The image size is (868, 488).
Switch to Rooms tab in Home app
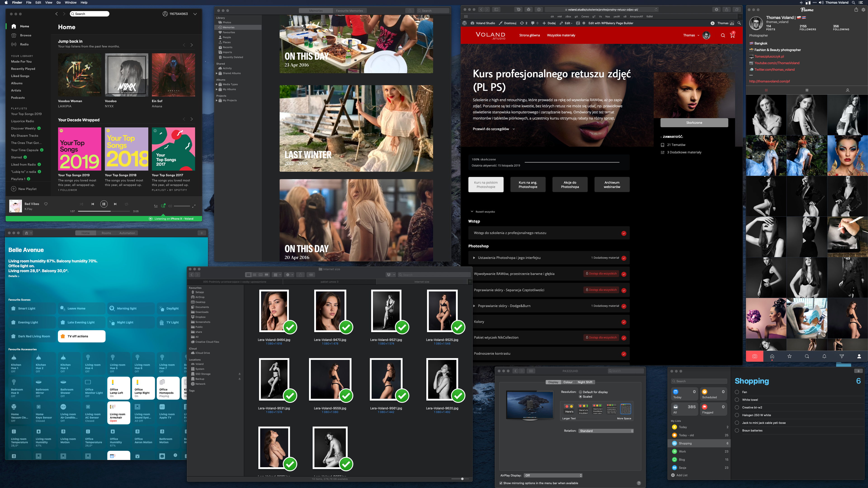point(106,233)
